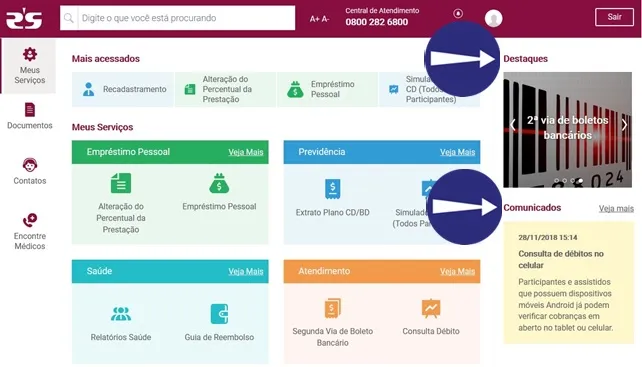Open Segunda Via de Boleto Bancário icon

pos(332,308)
